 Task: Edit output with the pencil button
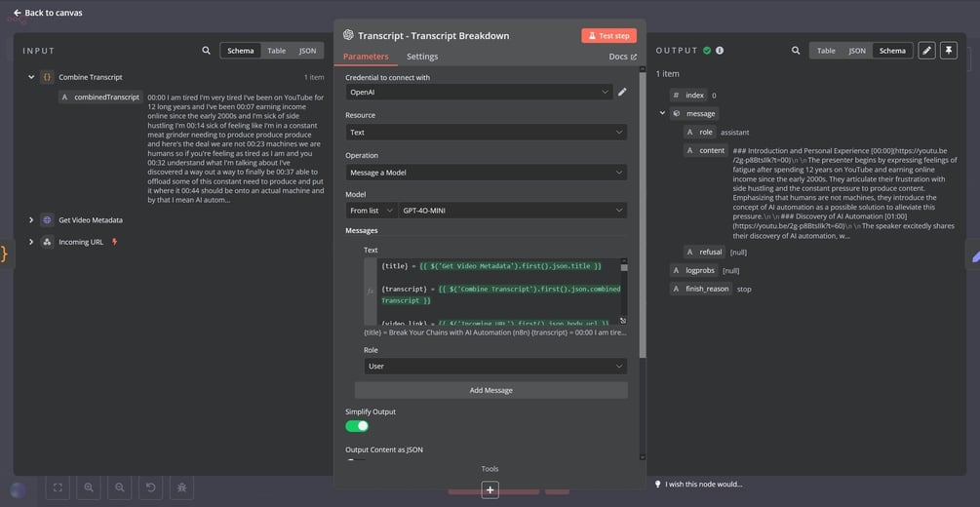pos(927,51)
